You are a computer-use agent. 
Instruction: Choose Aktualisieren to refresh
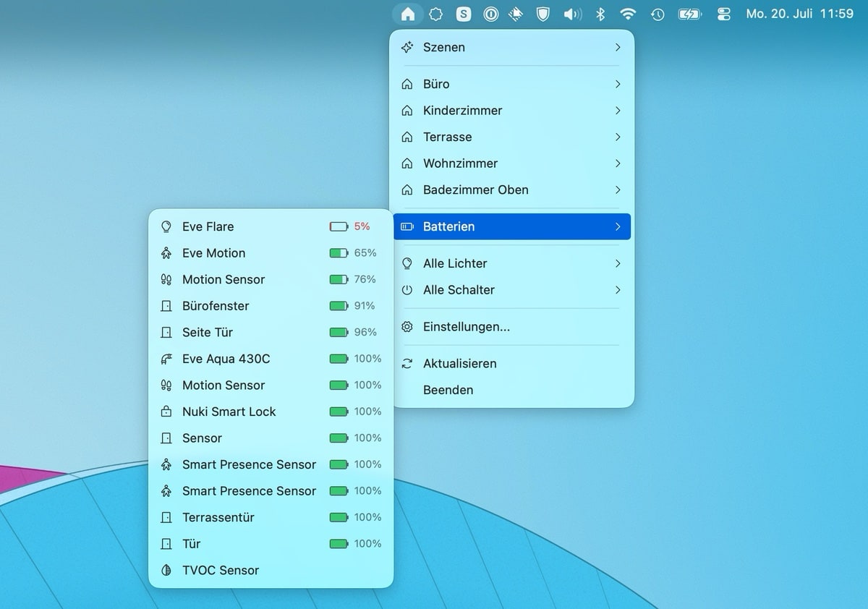pos(512,364)
